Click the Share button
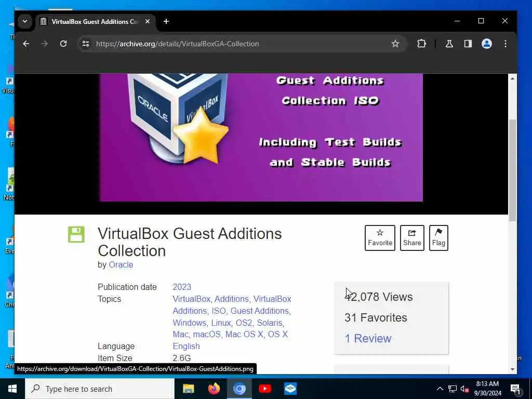 click(x=412, y=238)
